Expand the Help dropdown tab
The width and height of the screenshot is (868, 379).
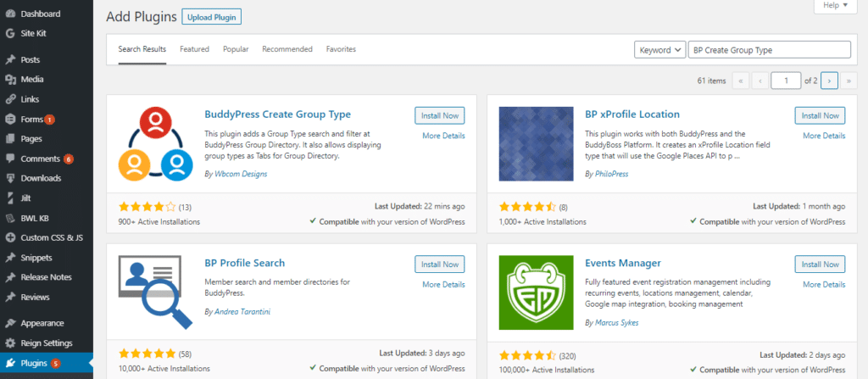click(835, 6)
